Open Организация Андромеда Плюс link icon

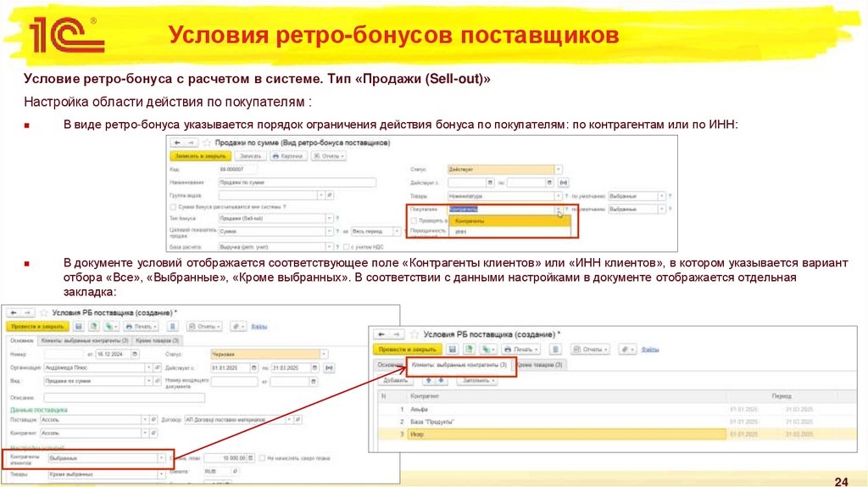(x=157, y=367)
